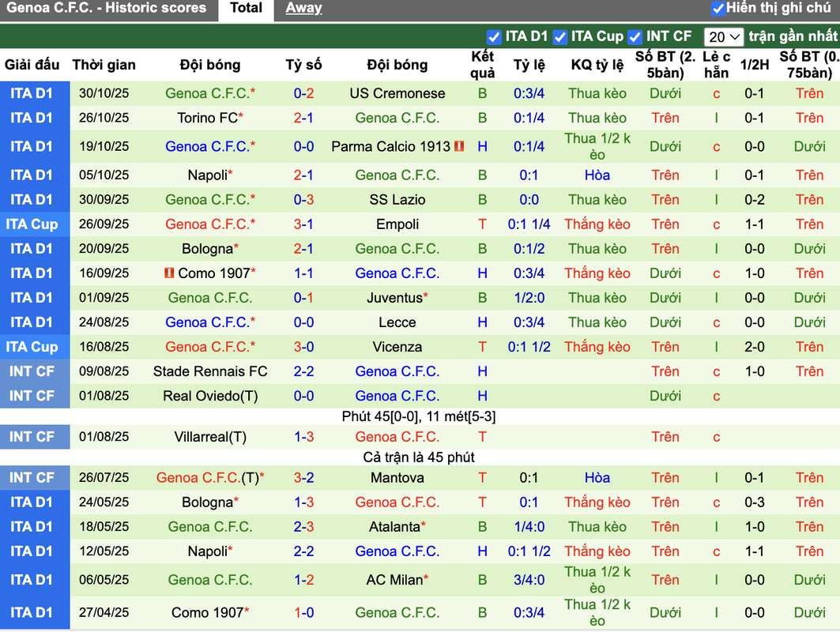Viewport: 840px width, 632px height.
Task: Open US Cremonese team link
Action: [397, 93]
